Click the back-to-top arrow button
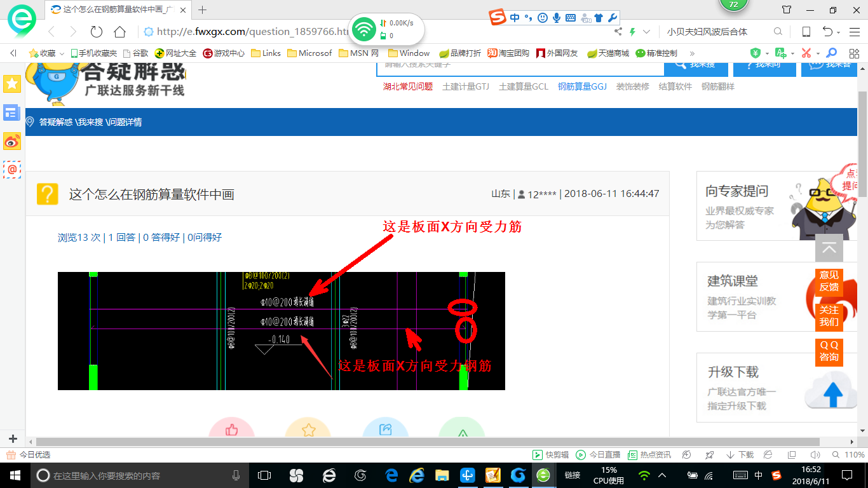This screenshot has width=868, height=488. pos(829,248)
